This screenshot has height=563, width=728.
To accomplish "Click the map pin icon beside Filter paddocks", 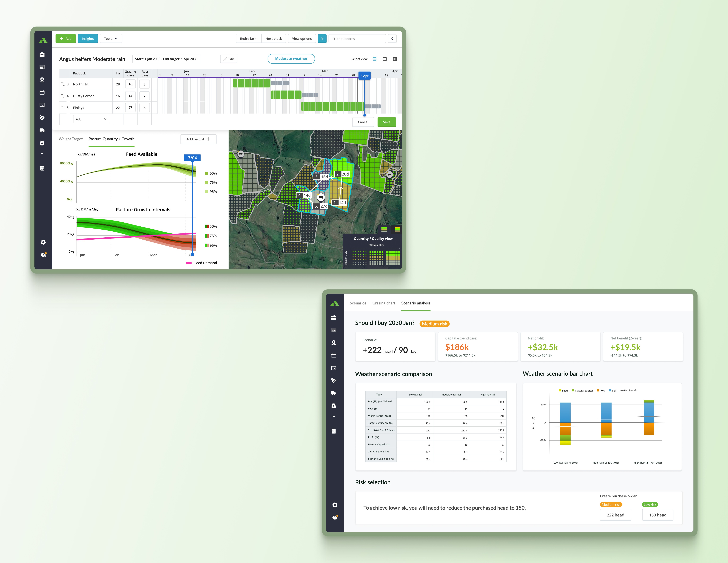I will point(322,39).
